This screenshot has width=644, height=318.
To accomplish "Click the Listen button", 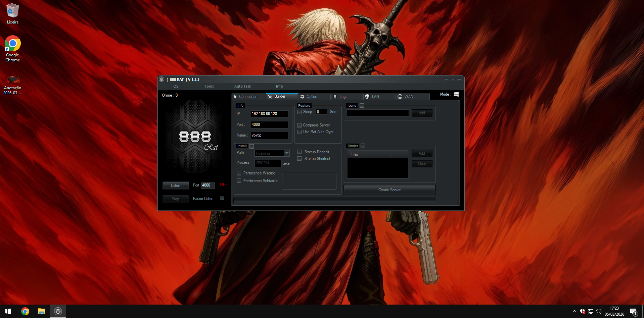I will point(176,185).
